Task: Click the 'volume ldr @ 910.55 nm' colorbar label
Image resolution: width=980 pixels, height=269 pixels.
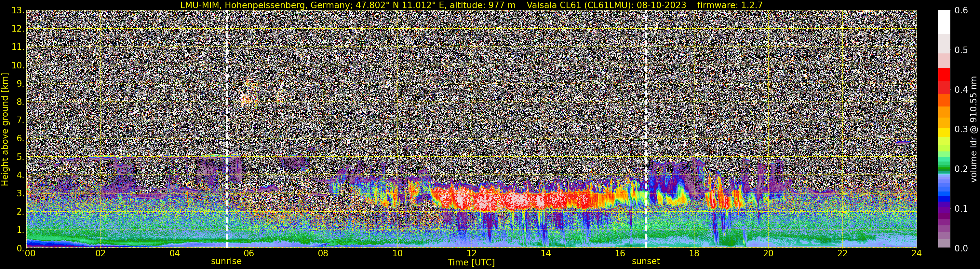Action: click(x=973, y=129)
